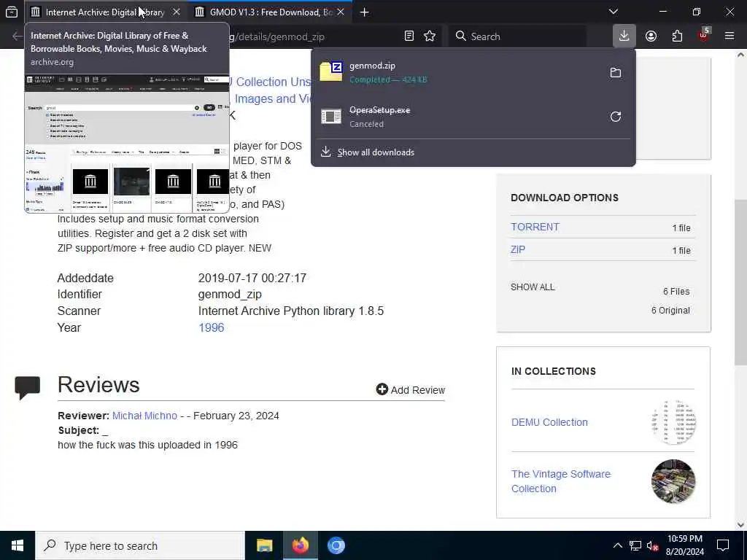Click the DOWNLOAD OPTIONS heading

point(565,198)
